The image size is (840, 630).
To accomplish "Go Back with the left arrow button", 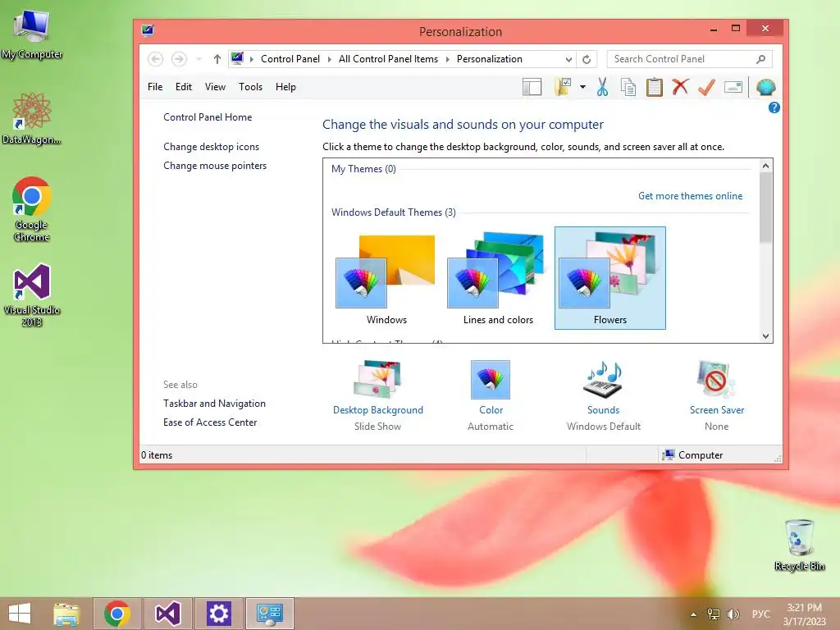I will (x=155, y=59).
